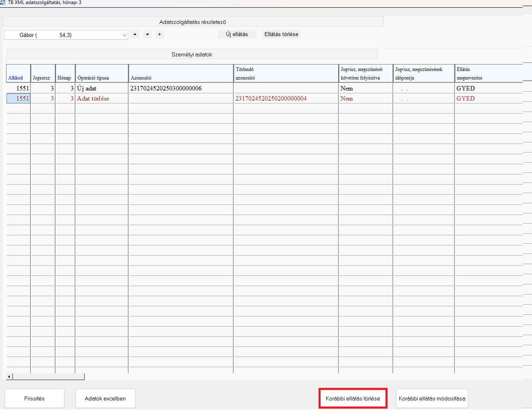Open Korábbi ellátás módosítása
Screen dimensions: 532x411
tap(432, 398)
